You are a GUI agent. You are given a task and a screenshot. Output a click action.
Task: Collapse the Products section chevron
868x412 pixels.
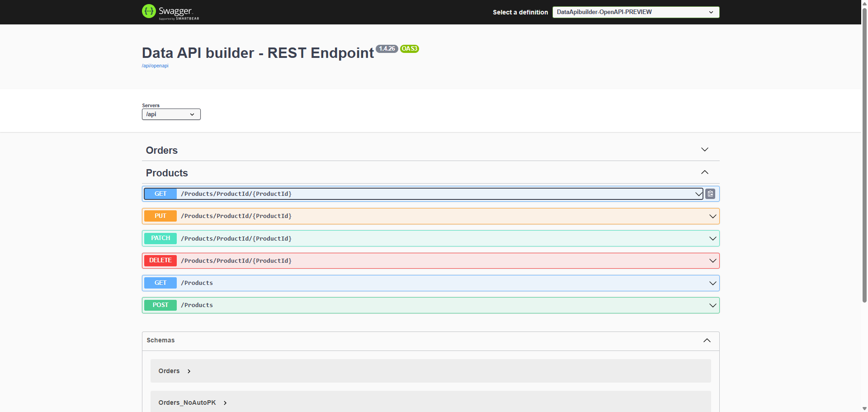pyautogui.click(x=704, y=172)
